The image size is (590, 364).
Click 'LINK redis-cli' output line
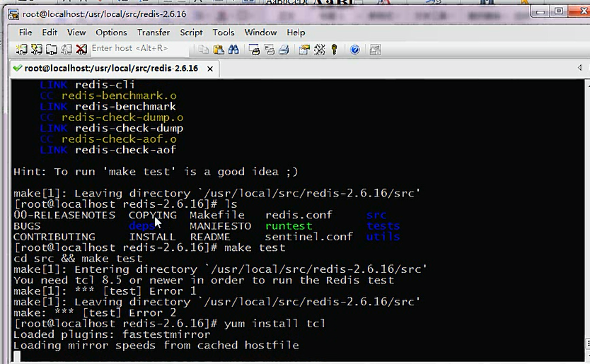tap(87, 85)
